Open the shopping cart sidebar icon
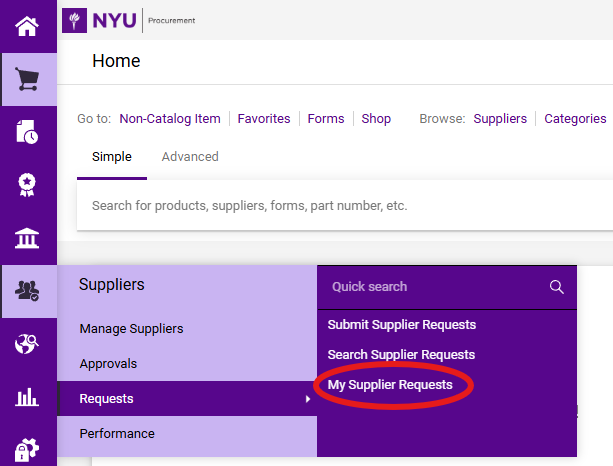The height and width of the screenshot is (466, 613). click(28, 79)
